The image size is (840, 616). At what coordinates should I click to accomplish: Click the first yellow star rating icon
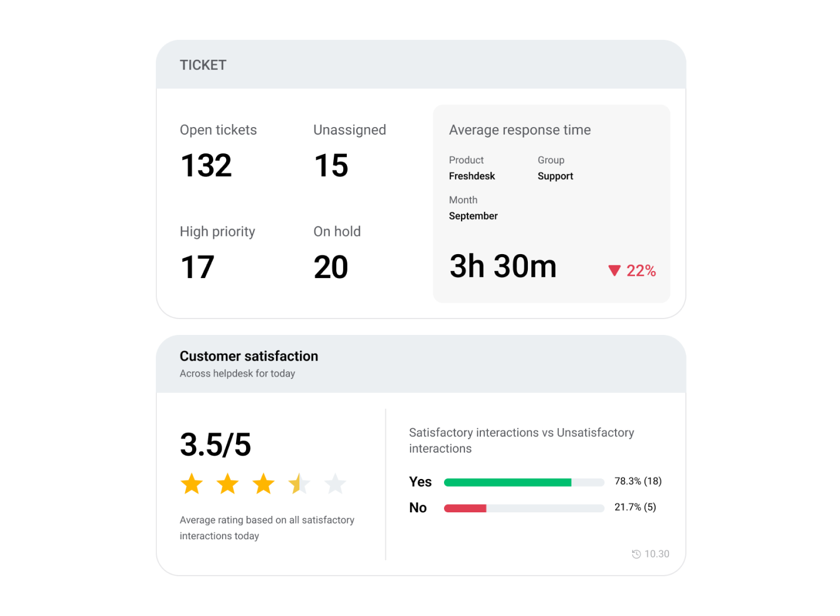[x=192, y=484]
